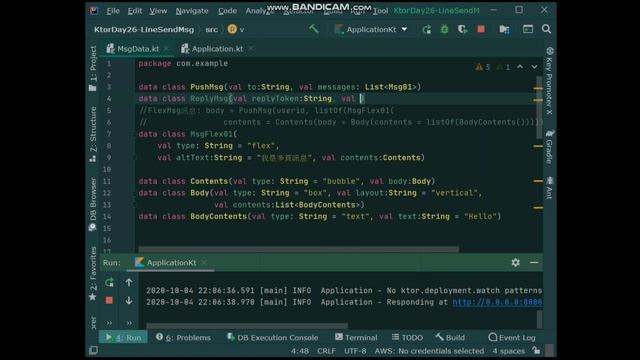640x360 pixels.
Task: Go to next highlighted error arrow
Action: 534,67
